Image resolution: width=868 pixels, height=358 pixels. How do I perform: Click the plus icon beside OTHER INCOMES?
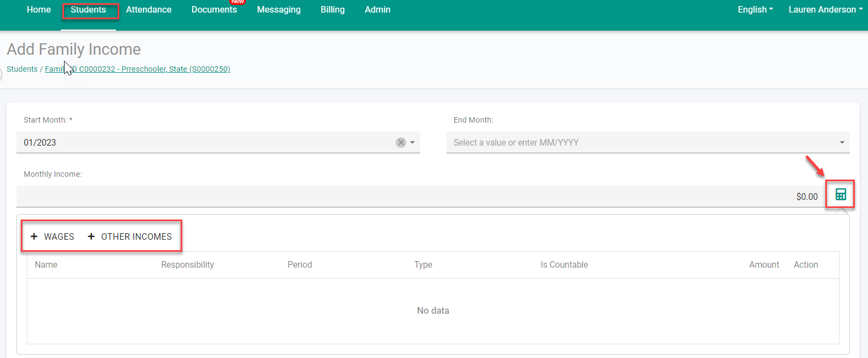point(91,236)
